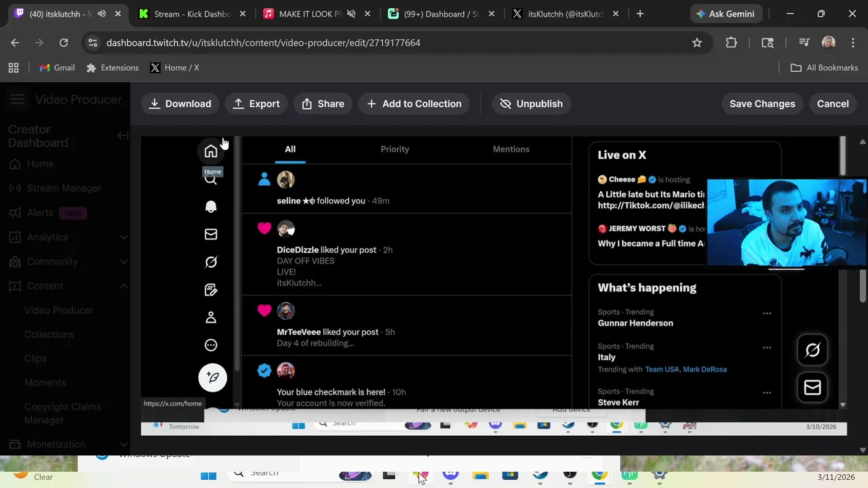Reload the current page

[x=64, y=43]
